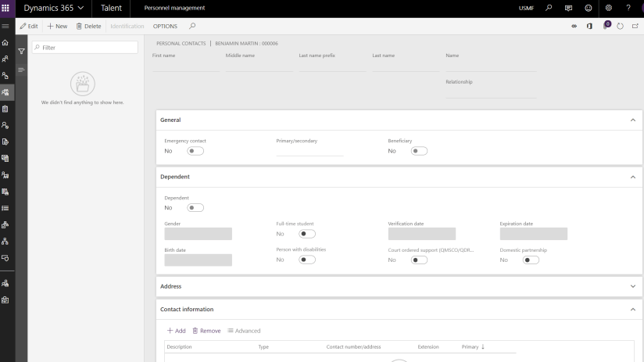
Task: Open the feedback smiley icon
Action: pyautogui.click(x=589, y=8)
